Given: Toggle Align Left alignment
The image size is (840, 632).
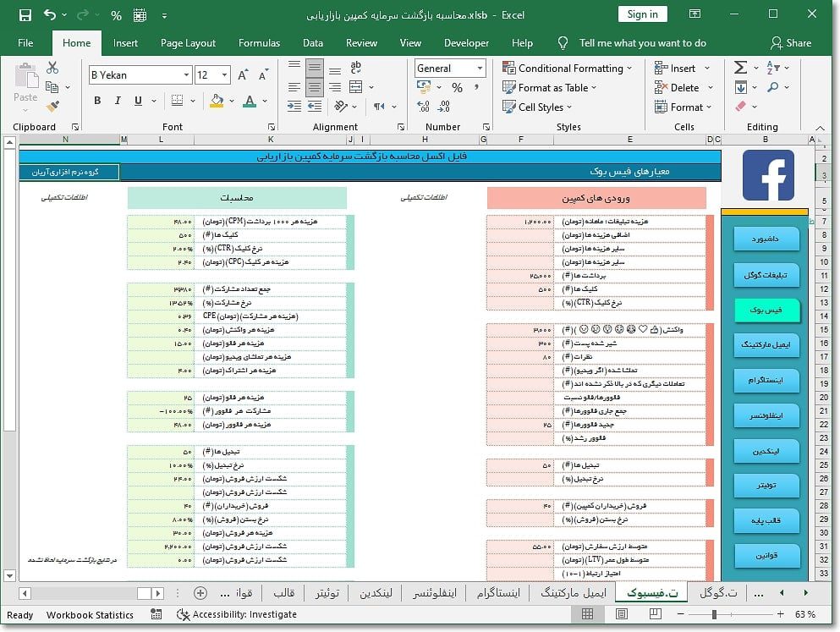Looking at the screenshot, I should 294,87.
